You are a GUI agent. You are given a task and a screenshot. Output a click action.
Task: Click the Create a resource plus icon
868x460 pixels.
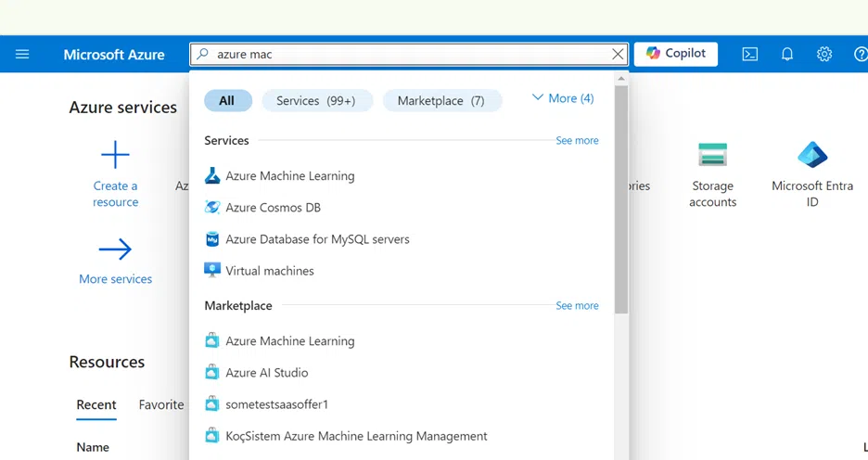point(115,155)
